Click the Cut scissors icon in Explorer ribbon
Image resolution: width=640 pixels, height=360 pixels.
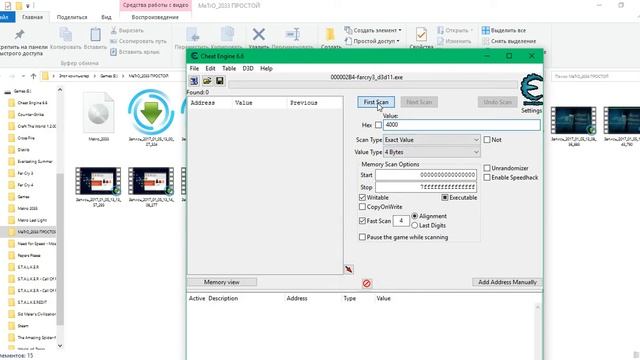pos(114,31)
